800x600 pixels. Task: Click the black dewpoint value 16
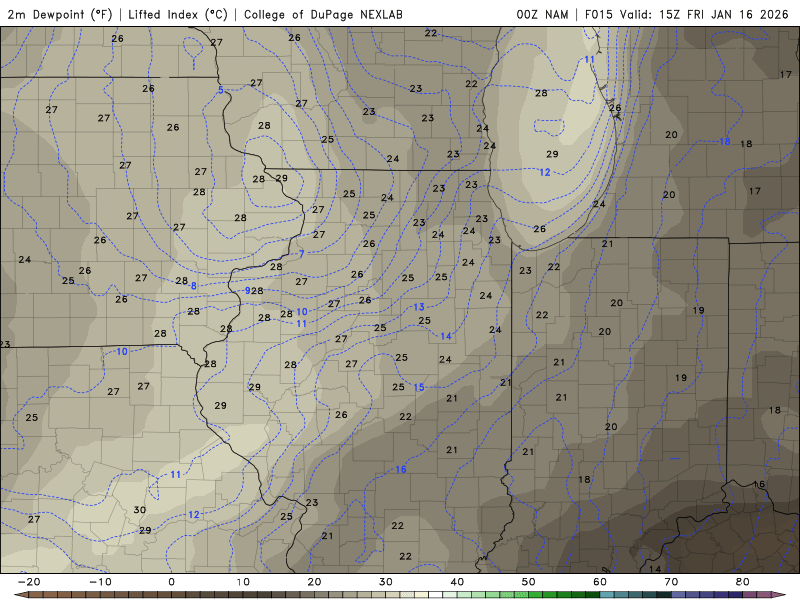click(x=759, y=484)
